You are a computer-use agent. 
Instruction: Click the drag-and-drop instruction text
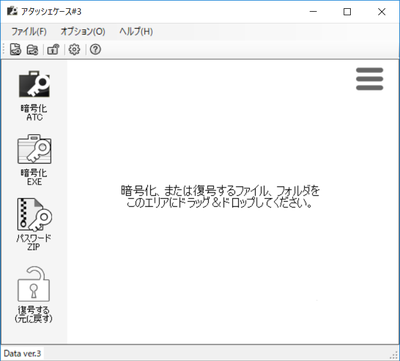point(220,197)
